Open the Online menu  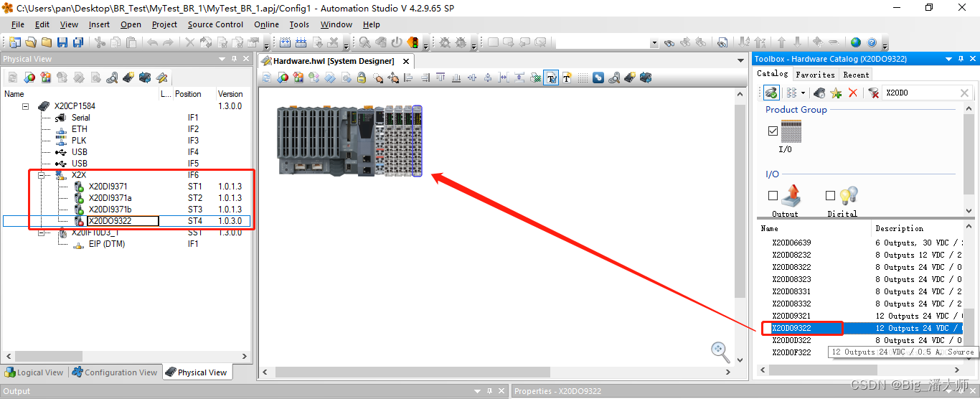266,24
